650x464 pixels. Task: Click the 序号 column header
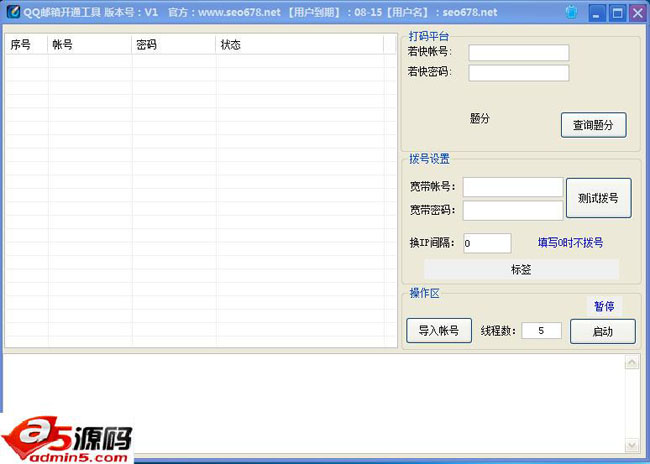point(27,44)
